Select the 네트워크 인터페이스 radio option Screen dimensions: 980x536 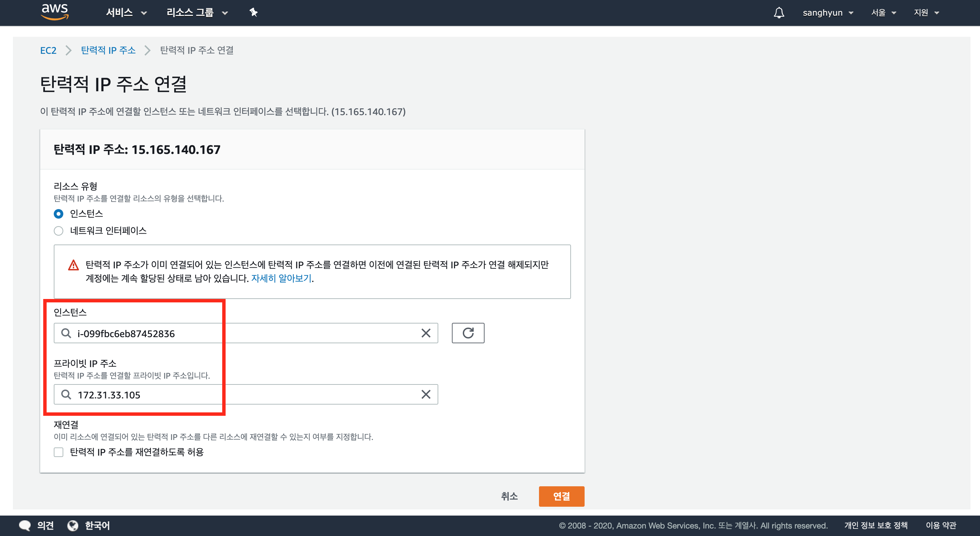(58, 231)
